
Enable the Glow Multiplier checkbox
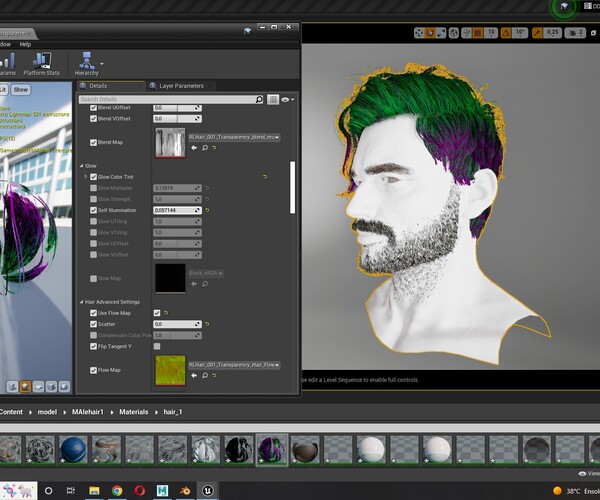coord(93,188)
